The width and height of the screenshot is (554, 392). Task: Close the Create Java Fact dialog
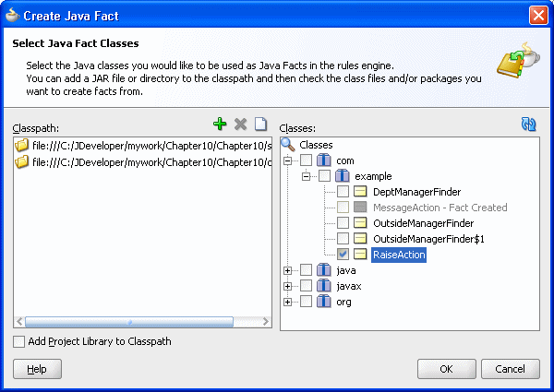pos(538,16)
